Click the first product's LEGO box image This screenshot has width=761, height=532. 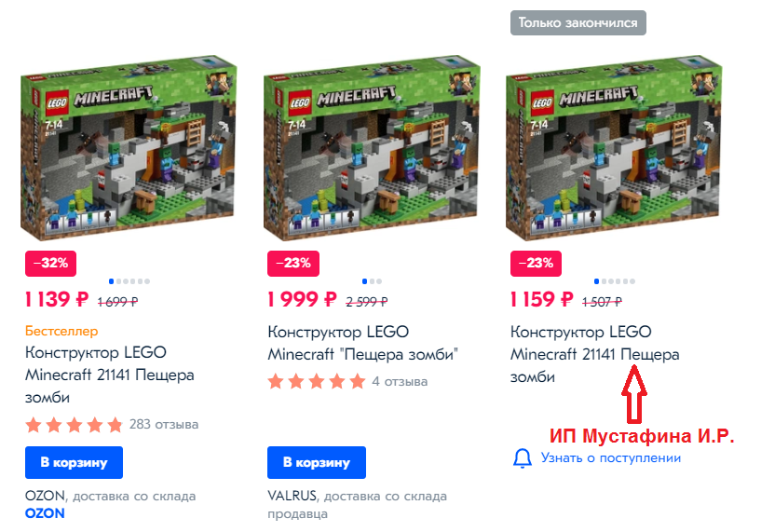[x=129, y=148]
